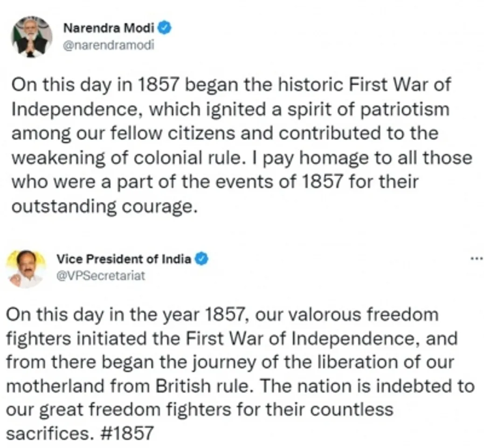The image size is (484, 448).
Task: Click the verified badge beside Narendra Modi
Action: 165,28
